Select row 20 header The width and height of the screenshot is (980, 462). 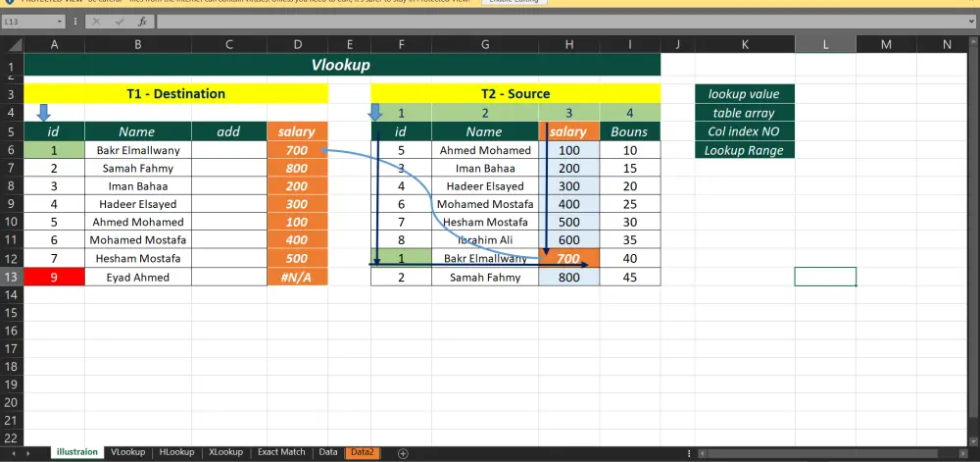coord(12,402)
